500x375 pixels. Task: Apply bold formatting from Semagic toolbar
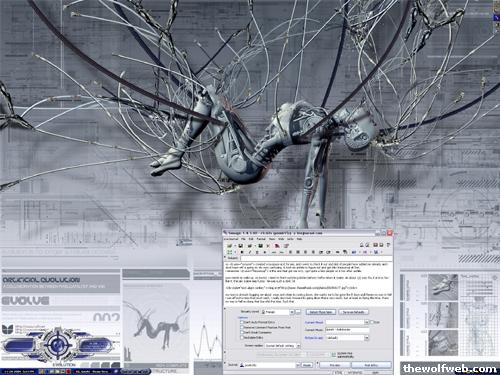242,252
